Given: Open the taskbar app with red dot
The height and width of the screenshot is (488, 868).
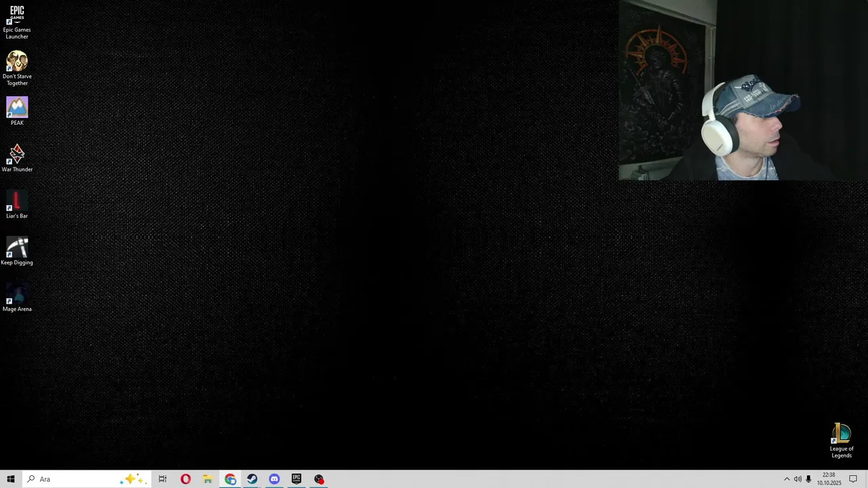Looking at the screenshot, I should click(x=319, y=479).
